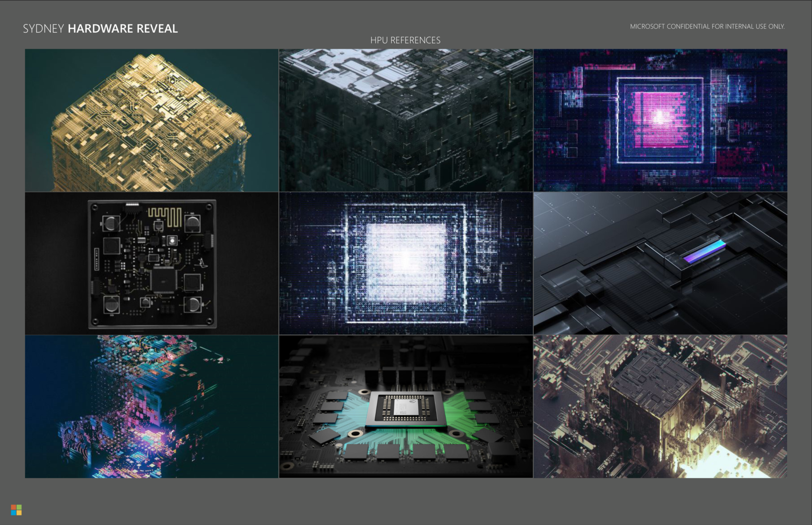Click the Microsoft four-square logo
This screenshot has height=525, width=812.
[16, 510]
